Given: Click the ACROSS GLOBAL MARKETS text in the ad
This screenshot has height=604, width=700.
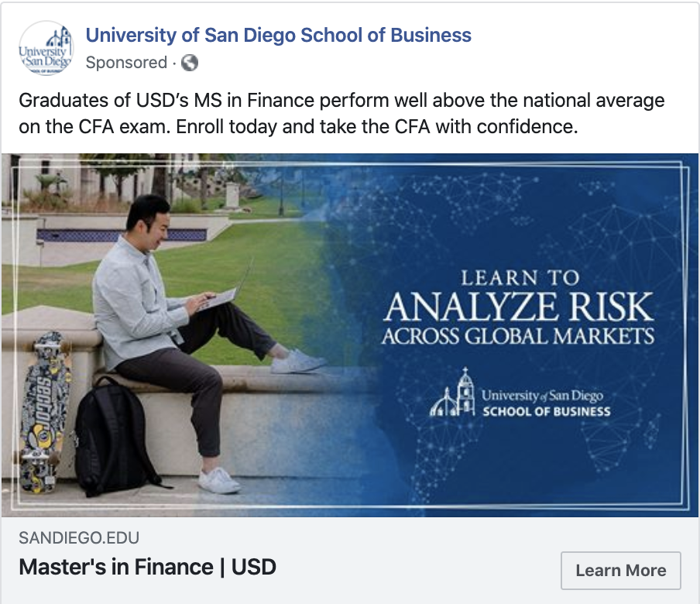Looking at the screenshot, I should [518, 337].
